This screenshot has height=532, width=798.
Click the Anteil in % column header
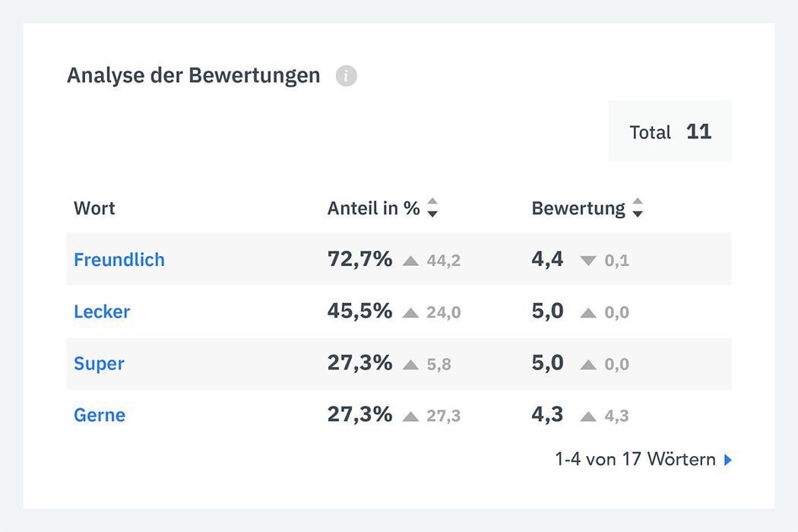point(373,208)
